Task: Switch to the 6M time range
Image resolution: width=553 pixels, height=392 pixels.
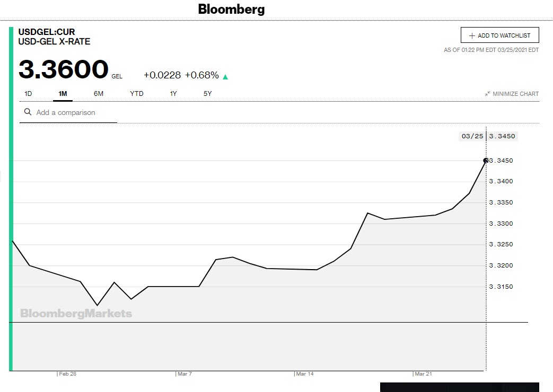Action: (x=99, y=94)
